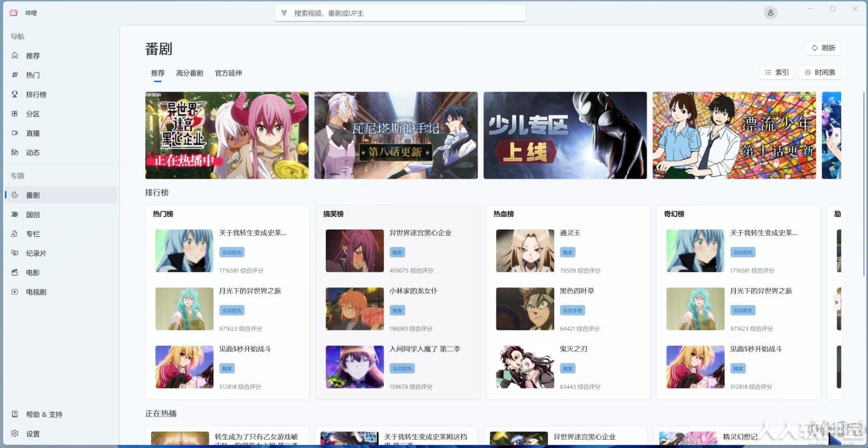Open the 瓦尼塔斯的手记 banner

point(396,135)
